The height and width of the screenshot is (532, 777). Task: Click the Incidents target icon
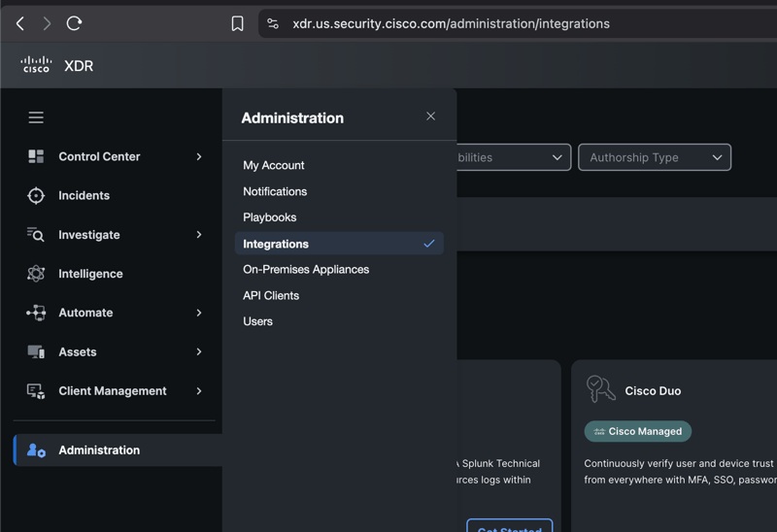(x=36, y=196)
